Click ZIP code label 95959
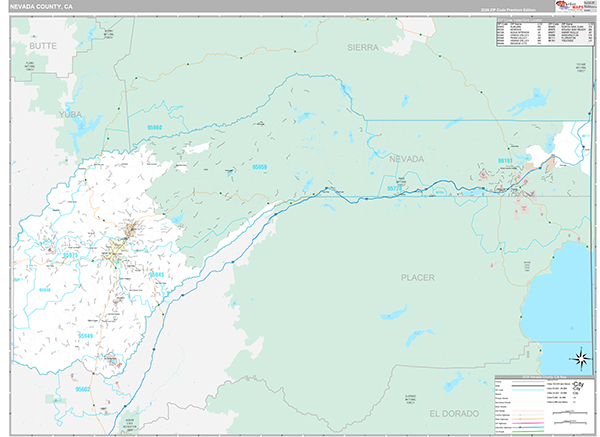Screen dimensions: 600x437 click(259, 167)
